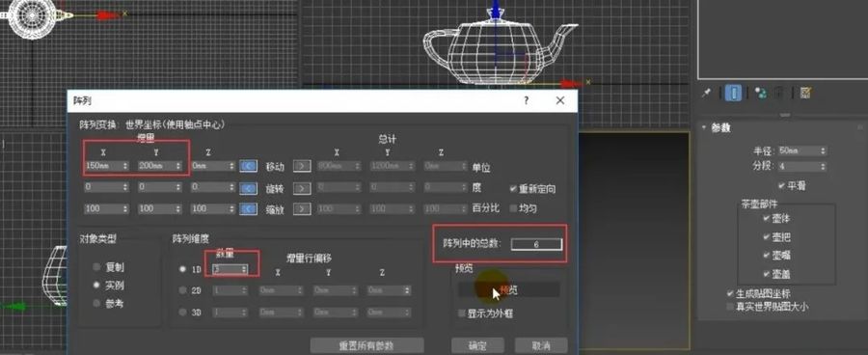Click the 重置所有参数 reset all button
868x355 pixels.
tap(366, 345)
